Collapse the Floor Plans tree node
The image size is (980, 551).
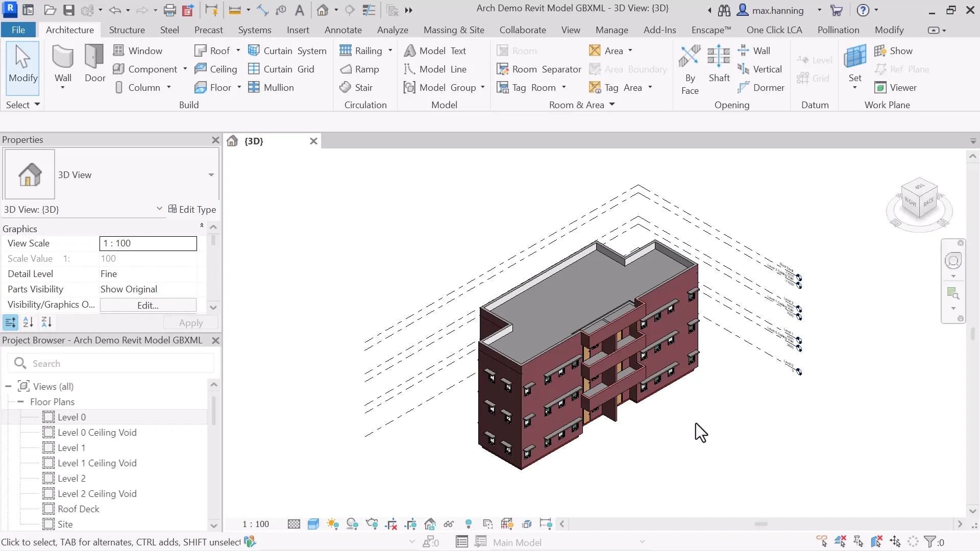click(20, 402)
